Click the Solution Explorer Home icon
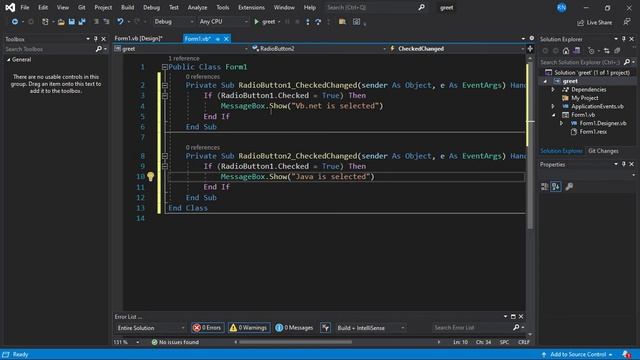Screen dimensions: 640x360 [566, 51]
